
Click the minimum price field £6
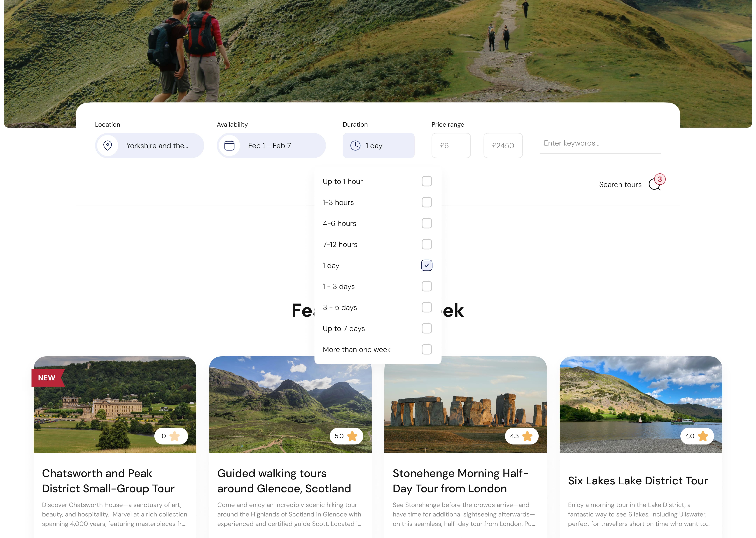(451, 145)
